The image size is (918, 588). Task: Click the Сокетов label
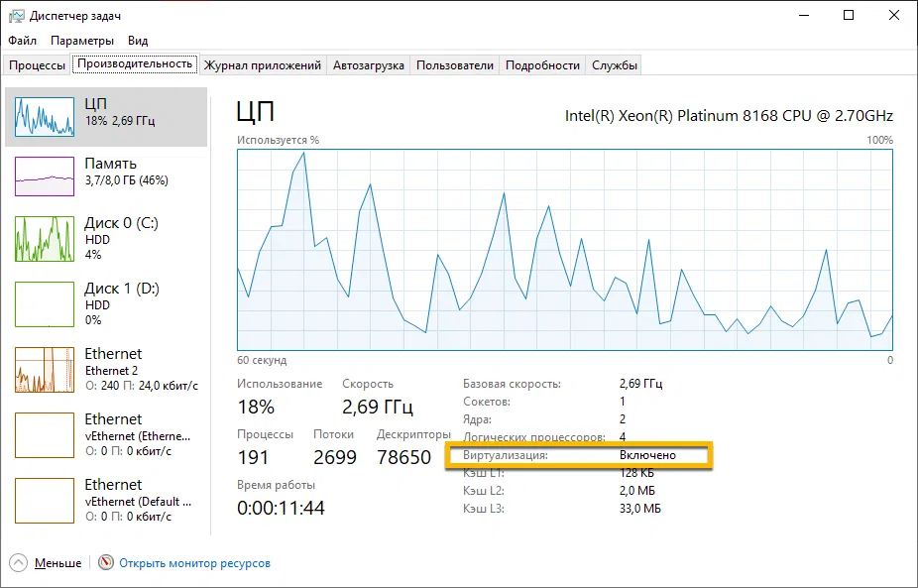[x=487, y=402]
